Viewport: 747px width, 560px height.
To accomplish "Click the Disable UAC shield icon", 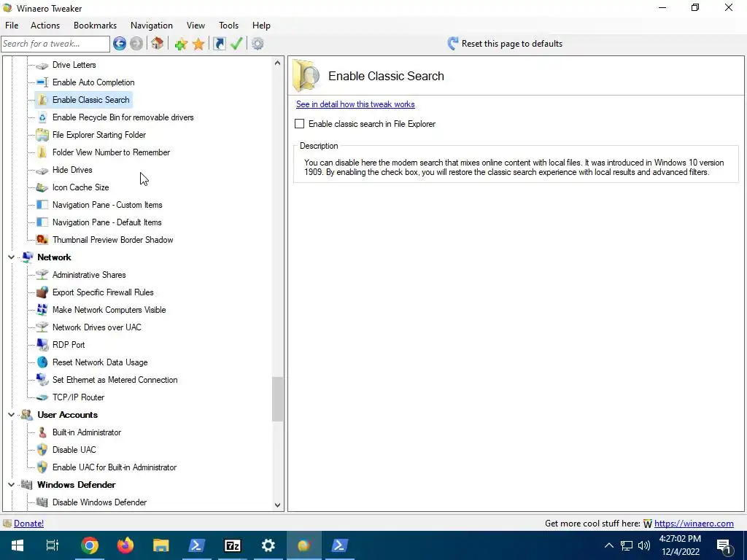I will point(42,450).
